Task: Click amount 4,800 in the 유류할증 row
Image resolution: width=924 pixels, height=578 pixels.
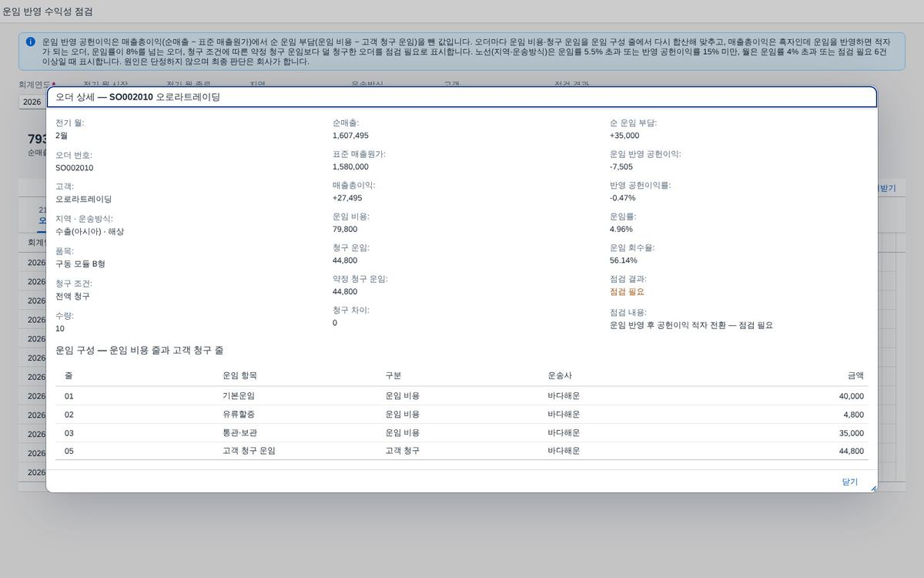Action: (853, 415)
